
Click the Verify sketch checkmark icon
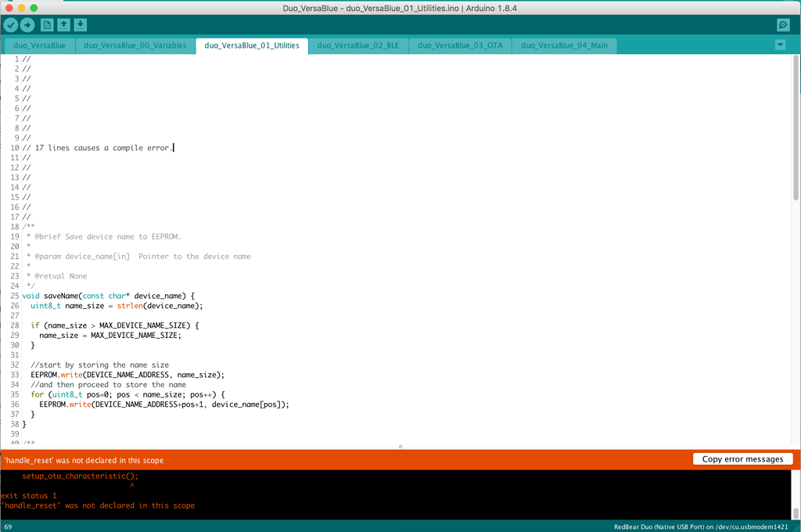tap(10, 24)
